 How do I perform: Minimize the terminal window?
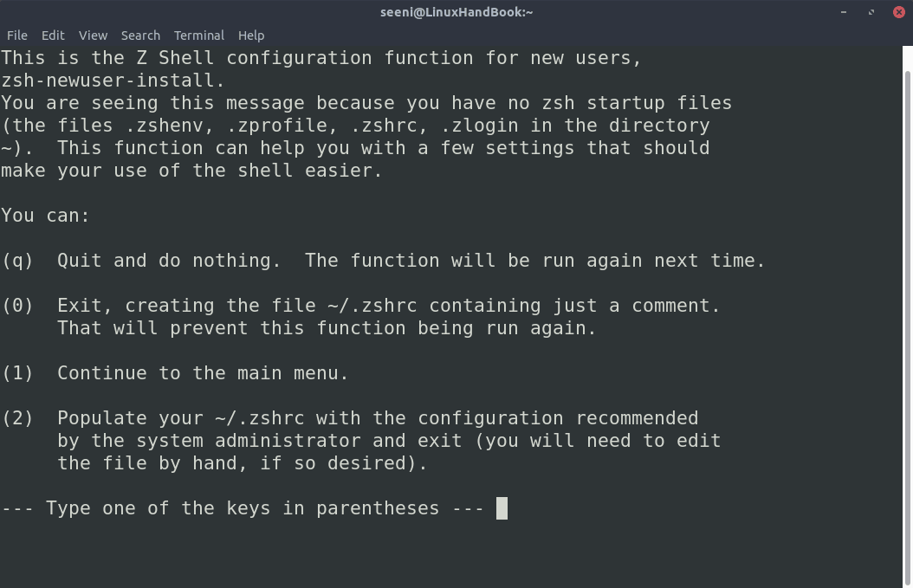pos(843,12)
